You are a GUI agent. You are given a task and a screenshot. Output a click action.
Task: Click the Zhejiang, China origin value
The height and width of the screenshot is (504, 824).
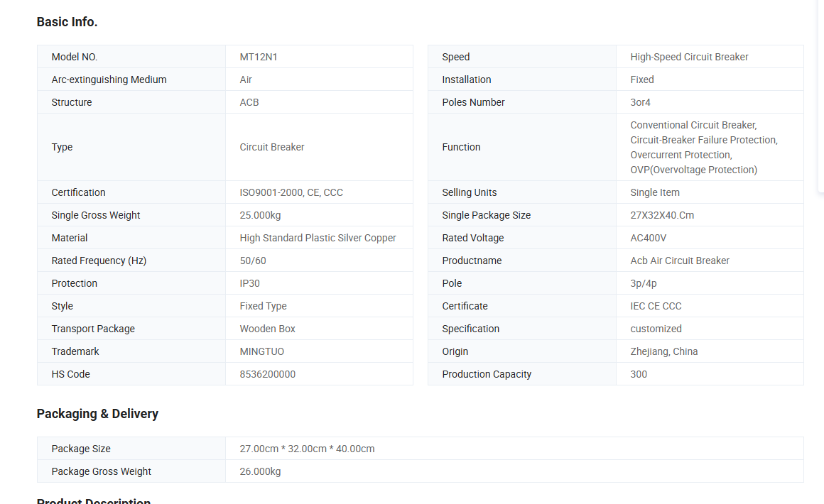tap(663, 351)
